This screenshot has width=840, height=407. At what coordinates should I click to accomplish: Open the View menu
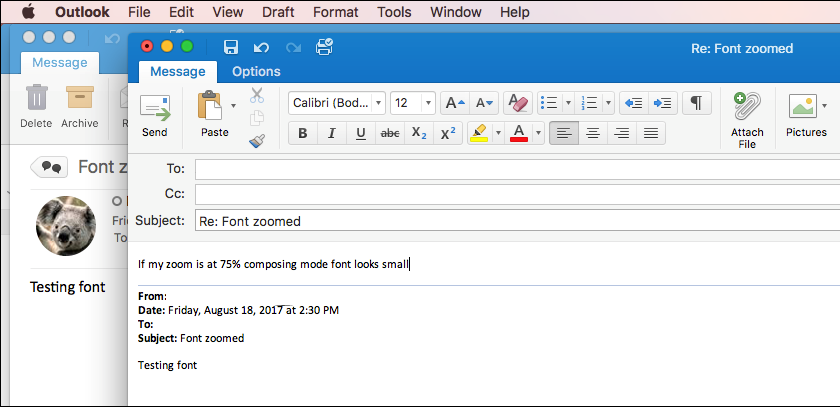(228, 12)
